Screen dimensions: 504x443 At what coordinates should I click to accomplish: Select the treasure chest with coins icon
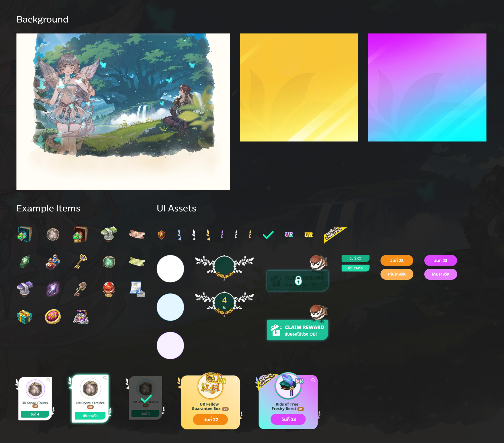click(x=81, y=317)
